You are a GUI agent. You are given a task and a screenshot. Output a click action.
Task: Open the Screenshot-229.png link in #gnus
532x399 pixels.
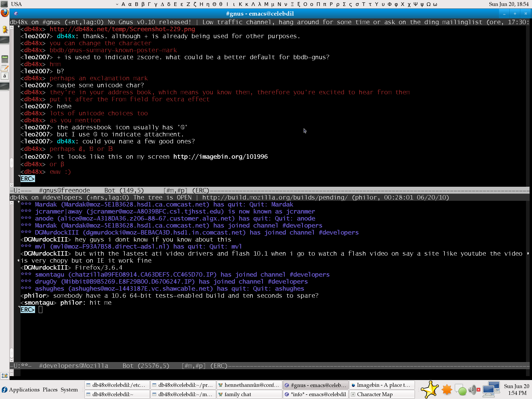[x=122, y=29]
